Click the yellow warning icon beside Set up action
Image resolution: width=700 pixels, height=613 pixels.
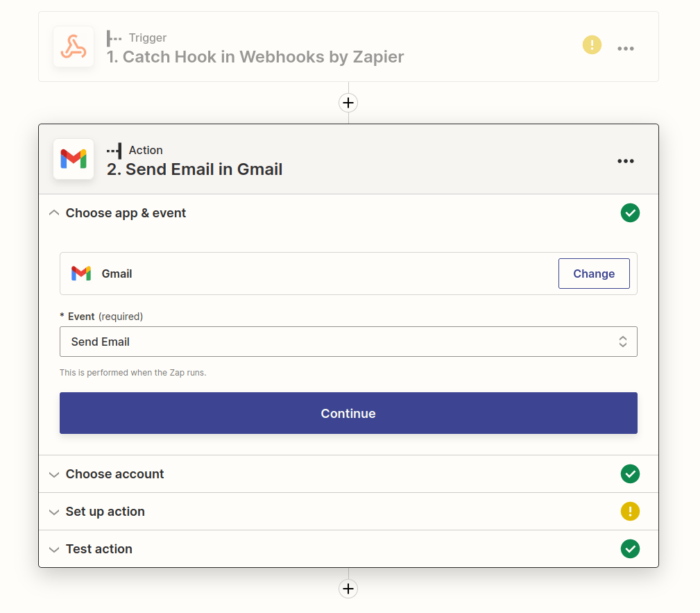click(x=630, y=511)
